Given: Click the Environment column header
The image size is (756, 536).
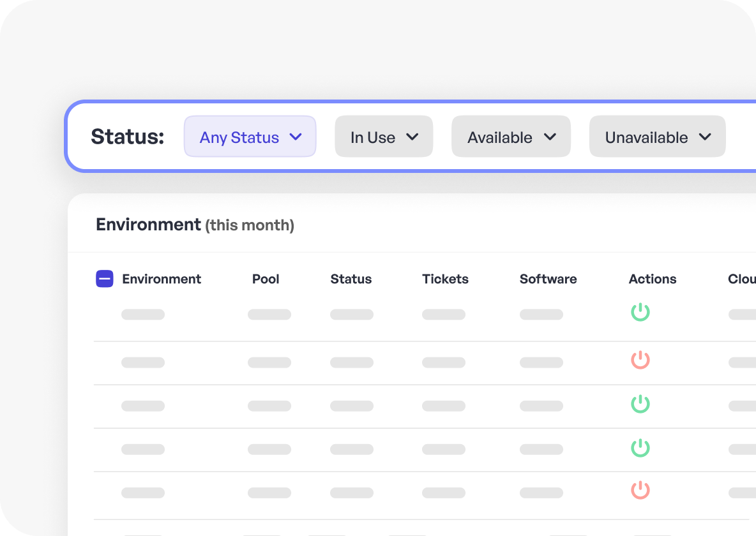Looking at the screenshot, I should pyautogui.click(x=162, y=279).
